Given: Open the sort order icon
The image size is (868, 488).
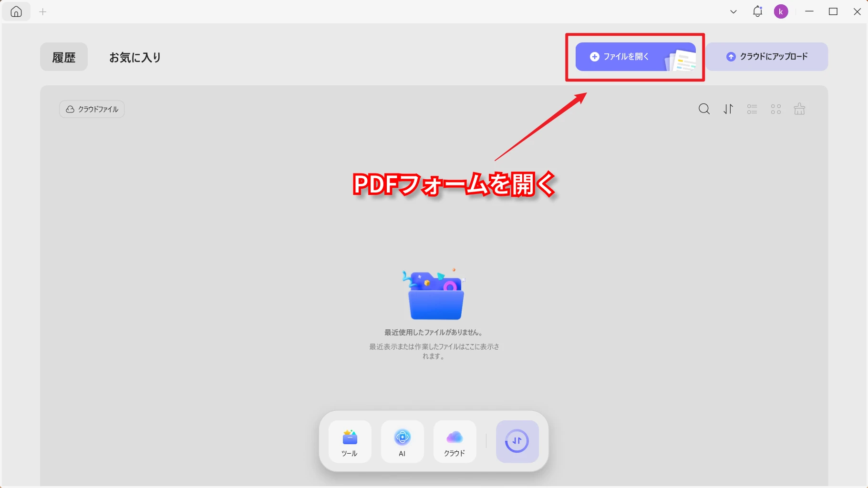Looking at the screenshot, I should [728, 109].
